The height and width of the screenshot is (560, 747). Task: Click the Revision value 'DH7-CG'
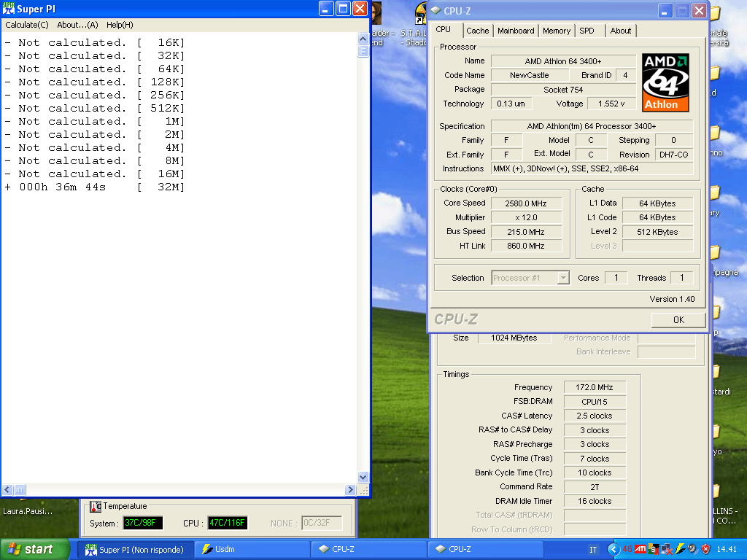(x=673, y=155)
